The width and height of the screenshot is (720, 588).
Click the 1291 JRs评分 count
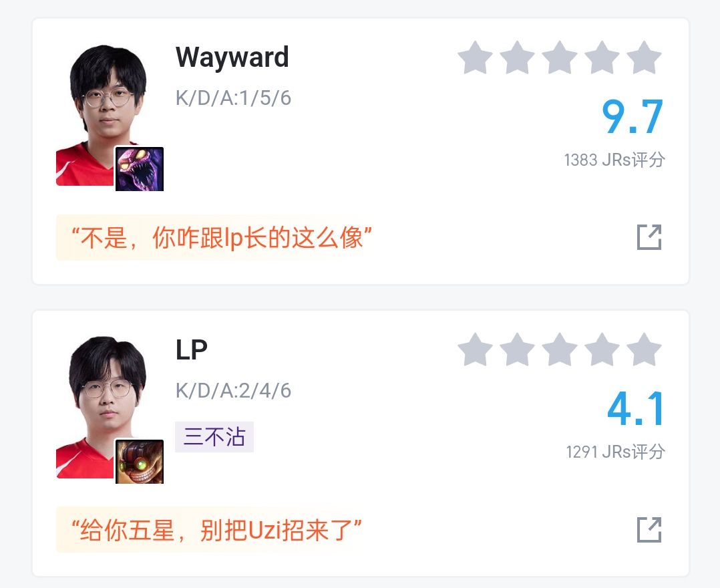click(x=615, y=452)
